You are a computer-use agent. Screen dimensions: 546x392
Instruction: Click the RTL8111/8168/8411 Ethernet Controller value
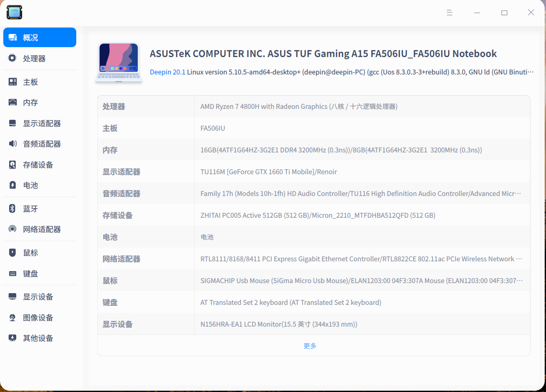361,259
